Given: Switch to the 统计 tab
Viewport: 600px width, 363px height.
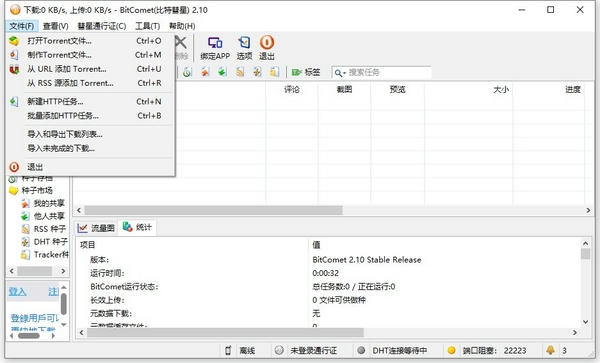Looking at the screenshot, I should click(x=137, y=227).
